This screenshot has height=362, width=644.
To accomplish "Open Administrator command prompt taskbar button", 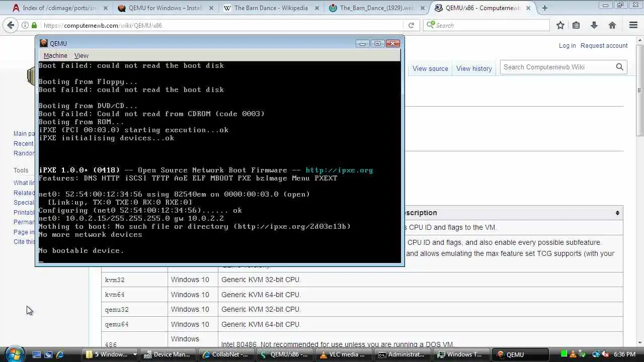I will [402, 354].
